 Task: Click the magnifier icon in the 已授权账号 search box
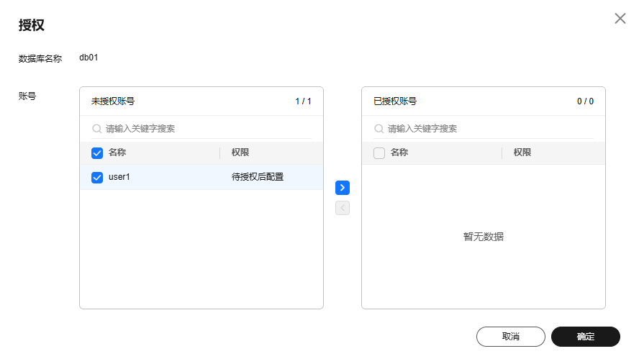coord(379,129)
